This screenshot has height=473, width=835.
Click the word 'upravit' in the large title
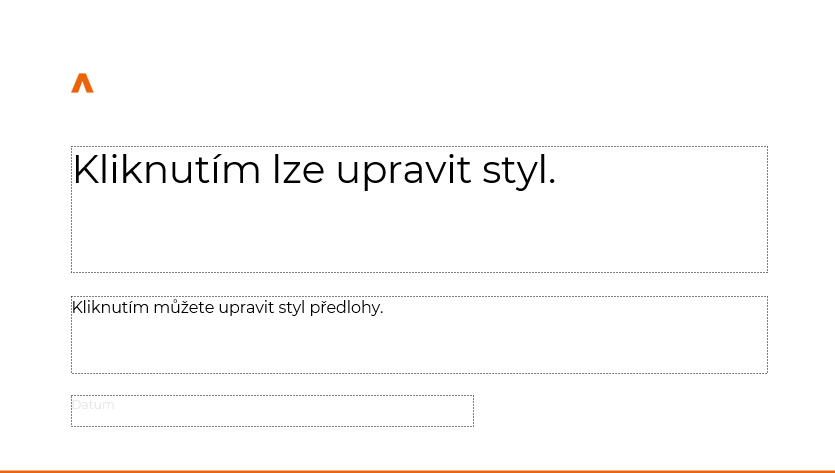click(x=404, y=171)
